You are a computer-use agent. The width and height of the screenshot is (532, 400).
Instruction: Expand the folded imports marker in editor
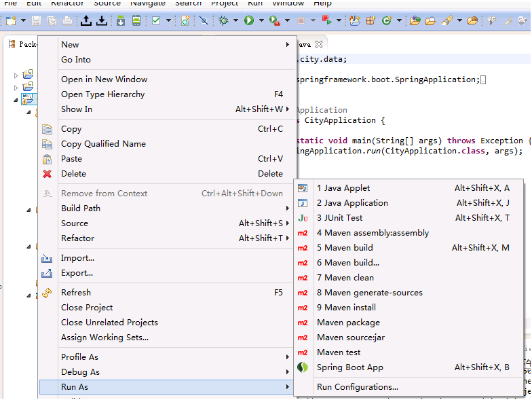[x=483, y=80]
